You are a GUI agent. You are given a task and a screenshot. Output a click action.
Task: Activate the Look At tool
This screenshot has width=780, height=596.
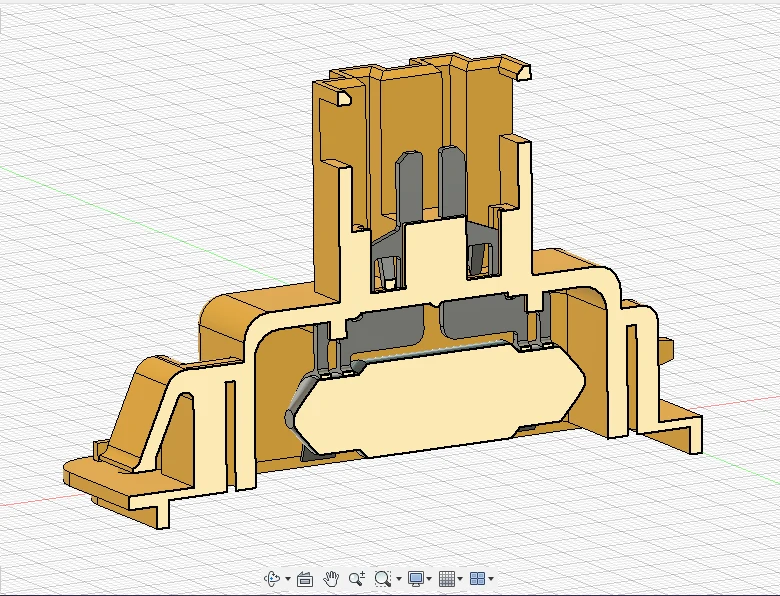pos(304,579)
